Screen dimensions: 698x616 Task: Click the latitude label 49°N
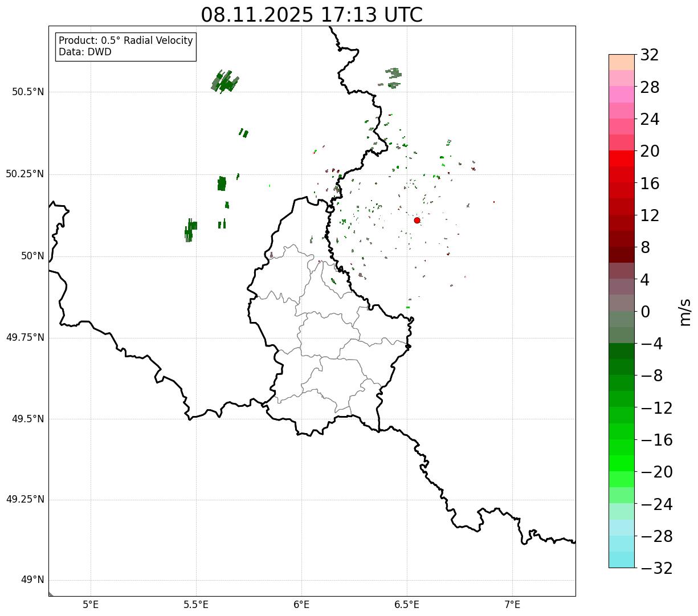(x=32, y=580)
